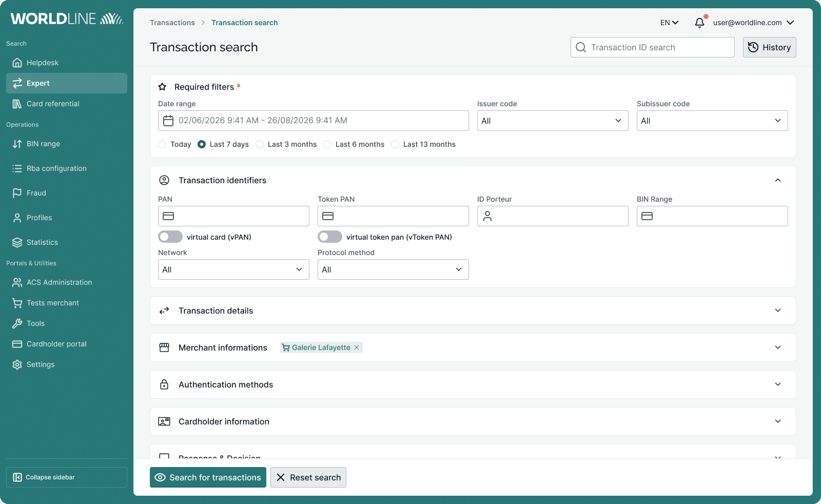Expand Cardholder information section
The height and width of the screenshot is (504, 821).
click(x=778, y=421)
